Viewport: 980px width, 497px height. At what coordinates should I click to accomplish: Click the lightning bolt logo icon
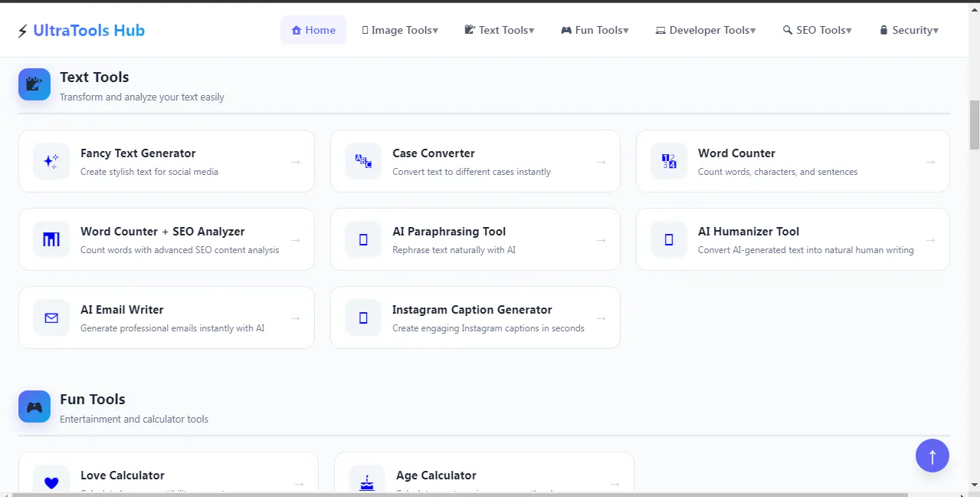23,31
